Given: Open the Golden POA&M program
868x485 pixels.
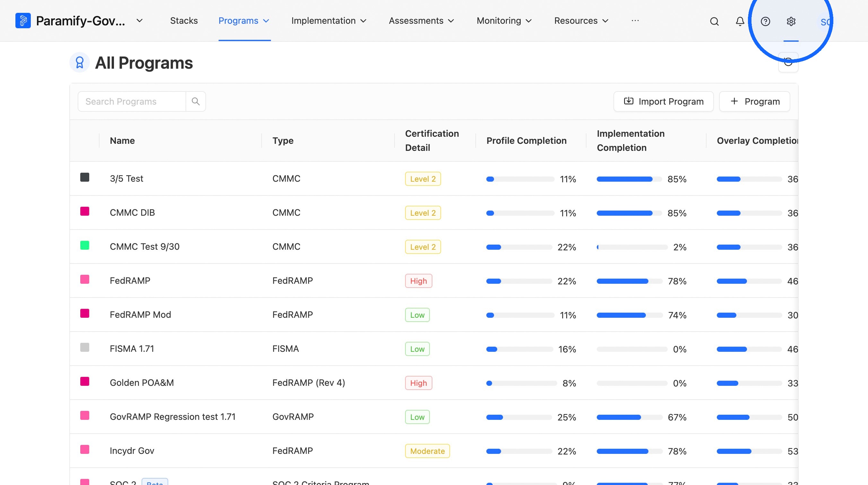Looking at the screenshot, I should [x=142, y=383].
